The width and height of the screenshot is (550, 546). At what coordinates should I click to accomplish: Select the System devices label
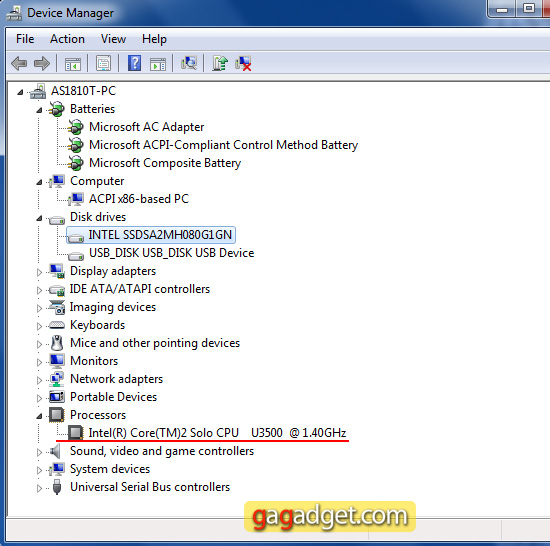coord(110,469)
